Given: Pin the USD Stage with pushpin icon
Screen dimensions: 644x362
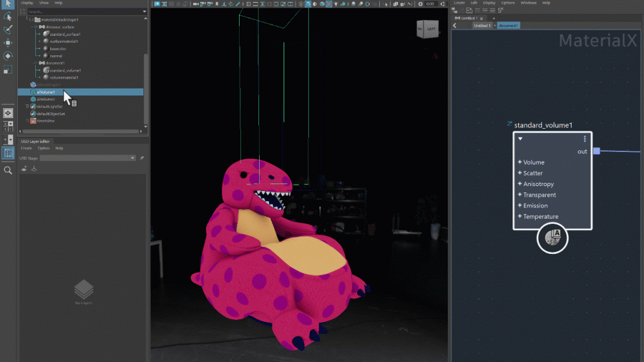Looking at the screenshot, I should (x=142, y=158).
